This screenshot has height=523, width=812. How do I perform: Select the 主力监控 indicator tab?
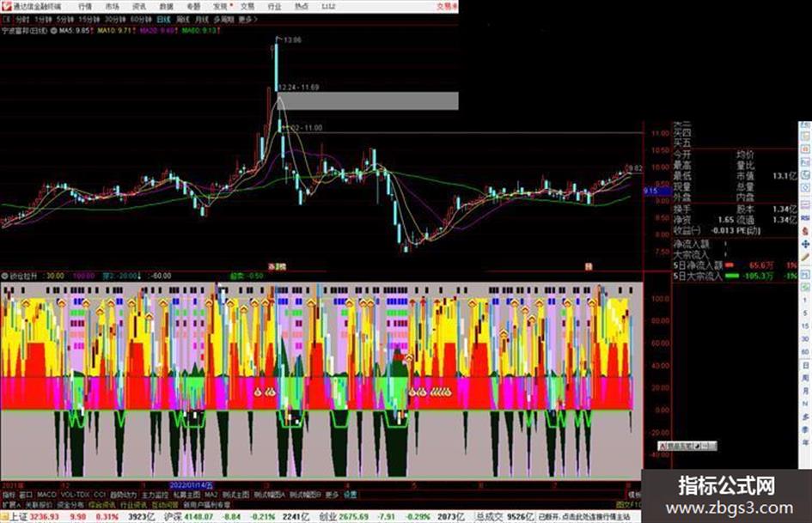pyautogui.click(x=155, y=495)
